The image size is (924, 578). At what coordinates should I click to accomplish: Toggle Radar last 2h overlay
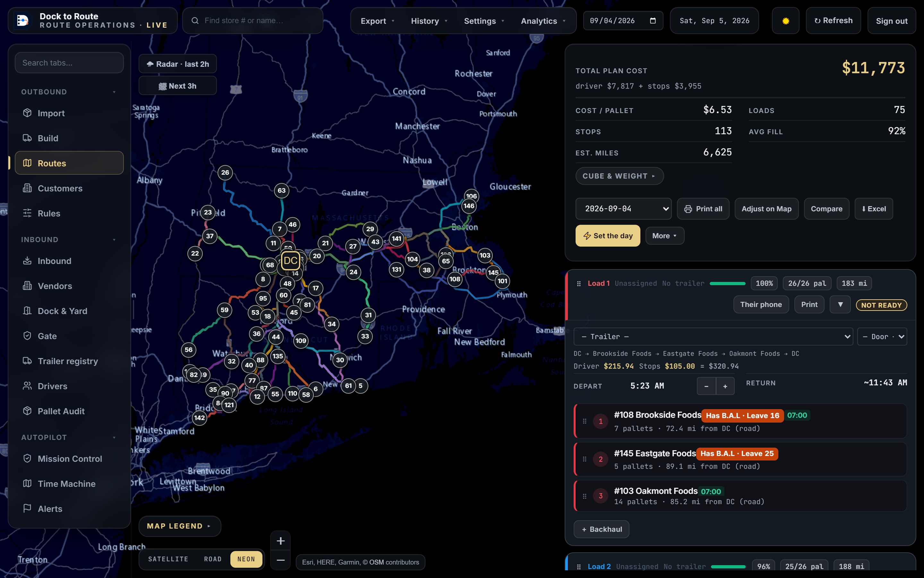[177, 64]
